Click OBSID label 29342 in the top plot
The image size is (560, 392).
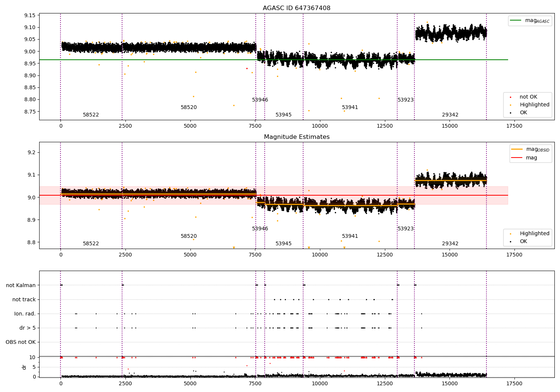point(450,115)
